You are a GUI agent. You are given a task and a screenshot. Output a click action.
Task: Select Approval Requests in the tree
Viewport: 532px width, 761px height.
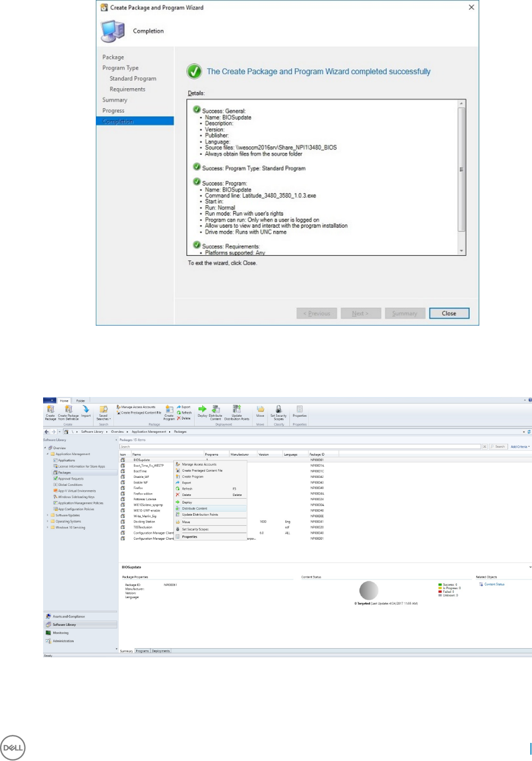[71, 478]
